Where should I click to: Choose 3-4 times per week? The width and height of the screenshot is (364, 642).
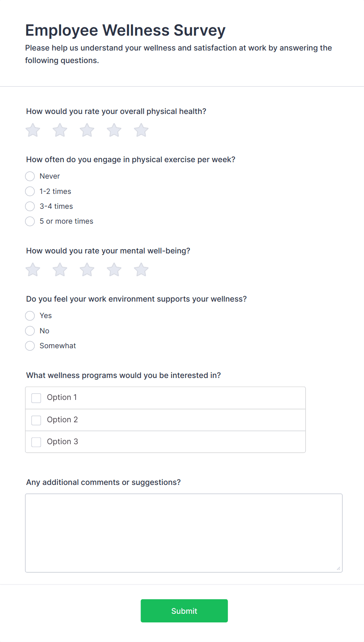click(30, 206)
